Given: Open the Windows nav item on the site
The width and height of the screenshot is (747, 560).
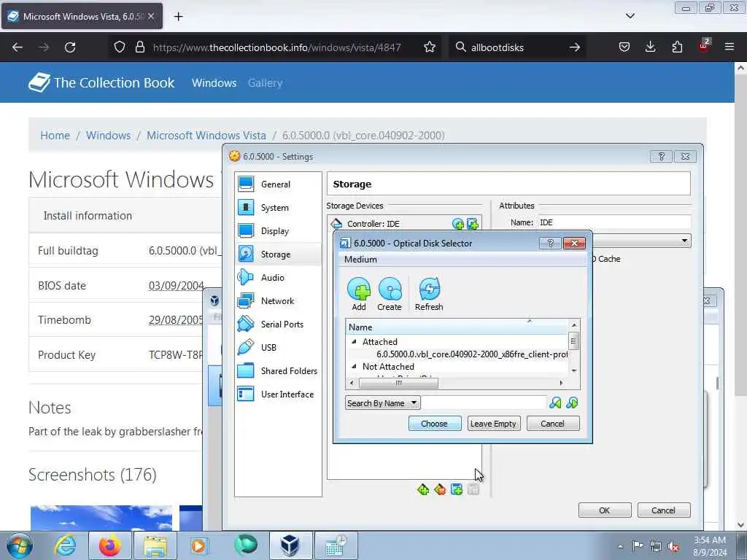Looking at the screenshot, I should click(x=214, y=83).
